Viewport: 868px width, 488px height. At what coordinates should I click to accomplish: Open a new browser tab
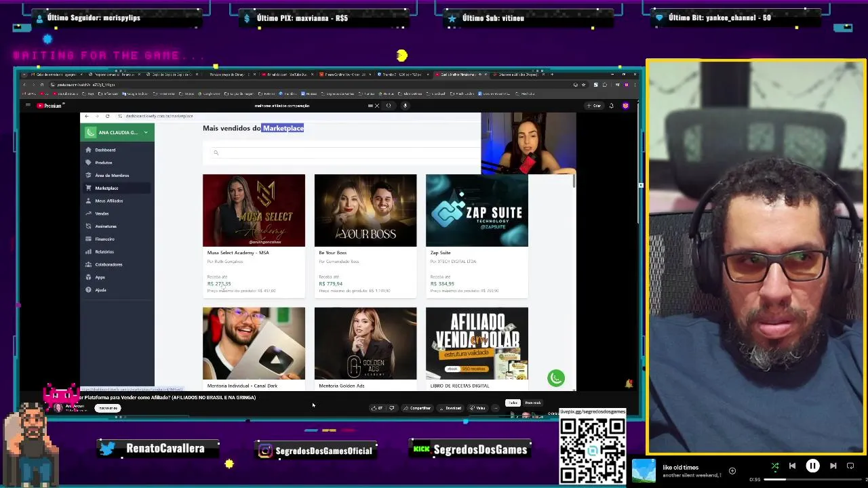tap(552, 74)
